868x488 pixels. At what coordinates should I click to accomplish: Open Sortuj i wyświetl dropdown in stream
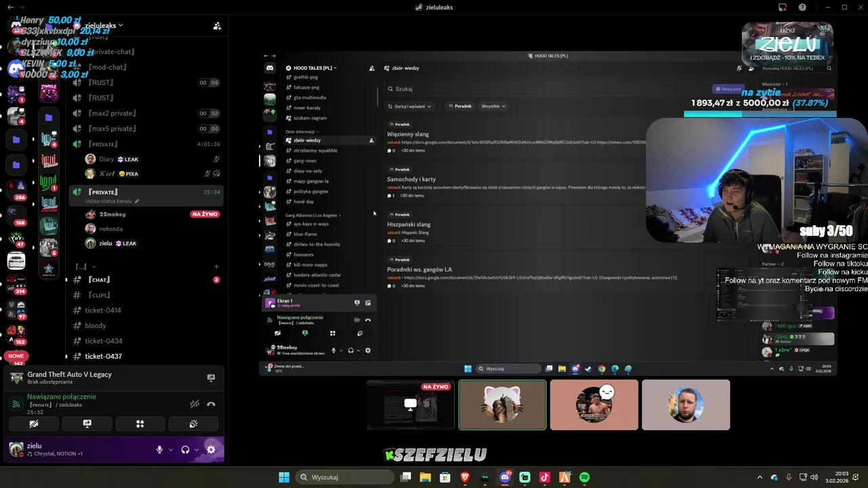point(409,106)
